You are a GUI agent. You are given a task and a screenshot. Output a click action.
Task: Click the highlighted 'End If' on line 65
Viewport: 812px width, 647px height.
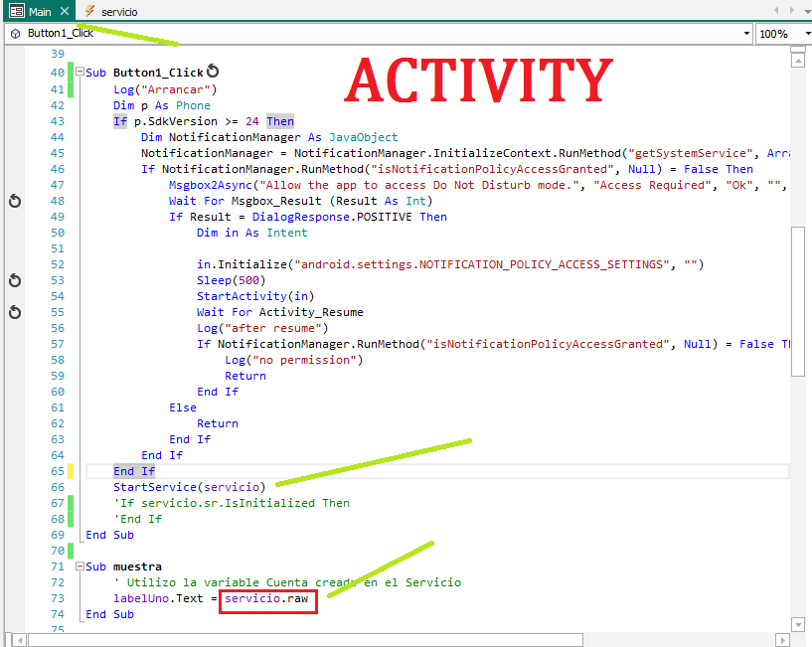pyautogui.click(x=134, y=471)
